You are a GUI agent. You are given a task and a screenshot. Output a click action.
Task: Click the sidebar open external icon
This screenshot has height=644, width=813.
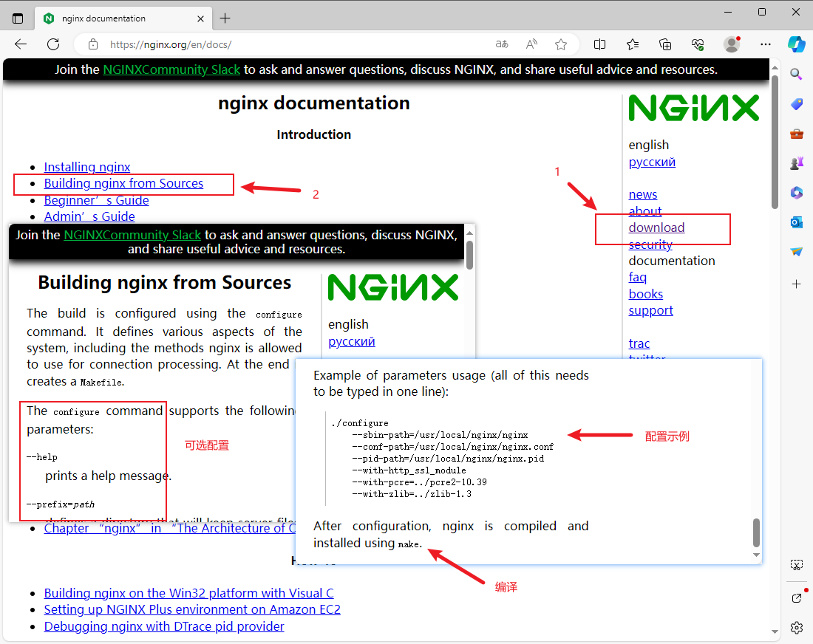[x=797, y=598]
